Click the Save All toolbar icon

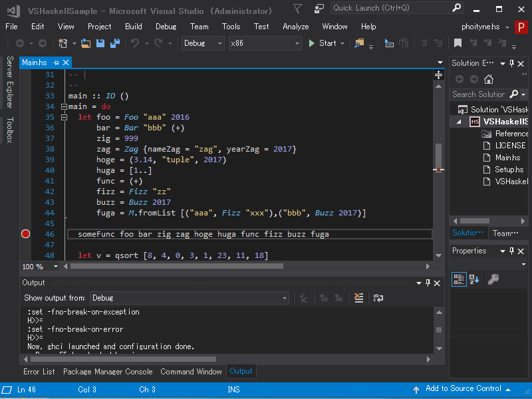115,43
